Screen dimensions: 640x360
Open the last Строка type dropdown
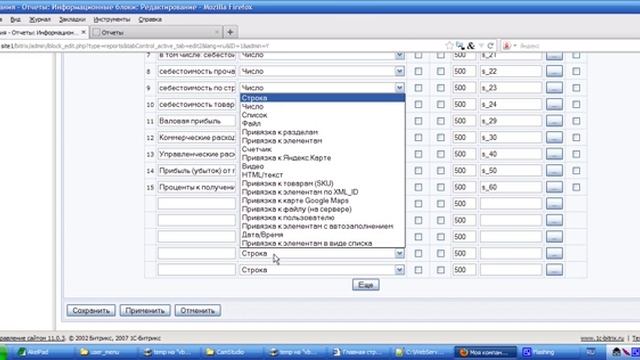click(x=322, y=270)
